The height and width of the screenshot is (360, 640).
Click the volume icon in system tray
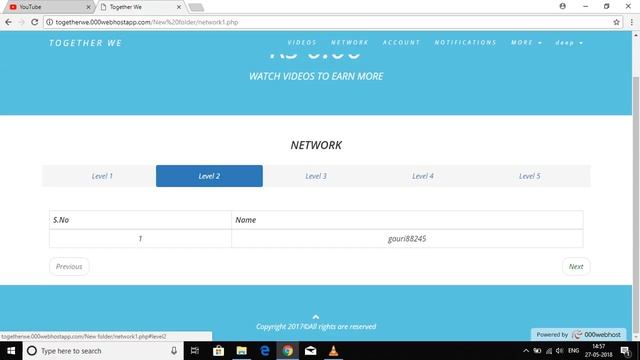pos(560,351)
